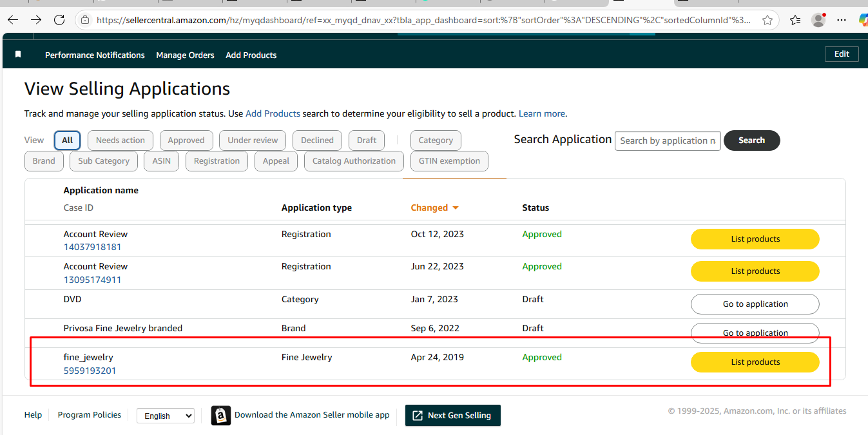Open Add Products in the header menu
The image size is (868, 435).
tap(251, 55)
